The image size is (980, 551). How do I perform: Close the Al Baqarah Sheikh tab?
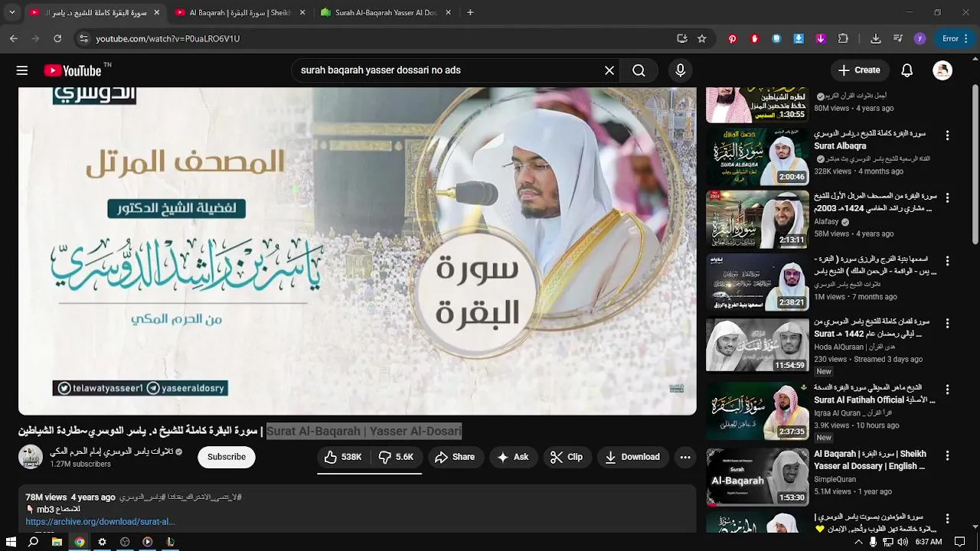302,13
